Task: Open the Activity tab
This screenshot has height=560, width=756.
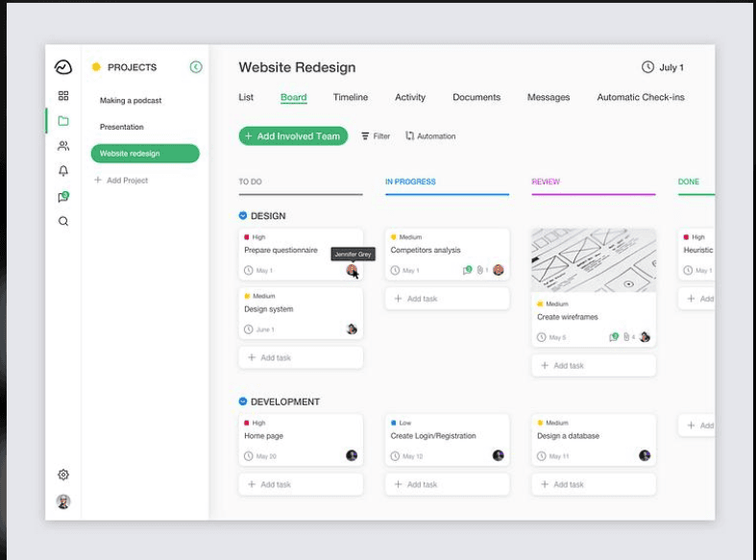Action: tap(410, 97)
